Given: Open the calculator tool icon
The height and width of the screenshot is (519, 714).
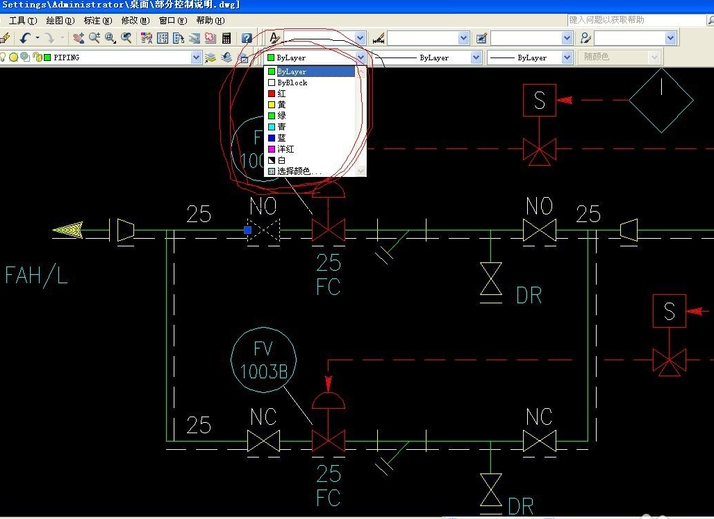Looking at the screenshot, I should 226,38.
